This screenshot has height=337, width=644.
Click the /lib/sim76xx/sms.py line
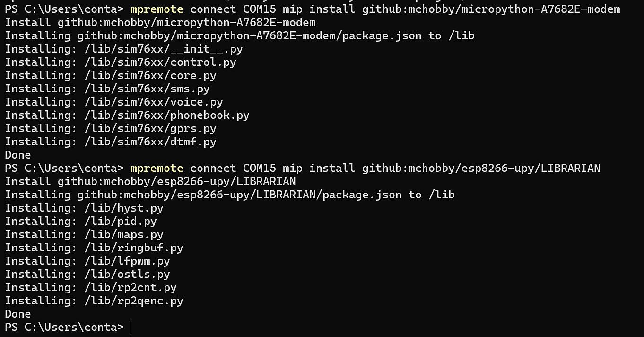point(107,89)
